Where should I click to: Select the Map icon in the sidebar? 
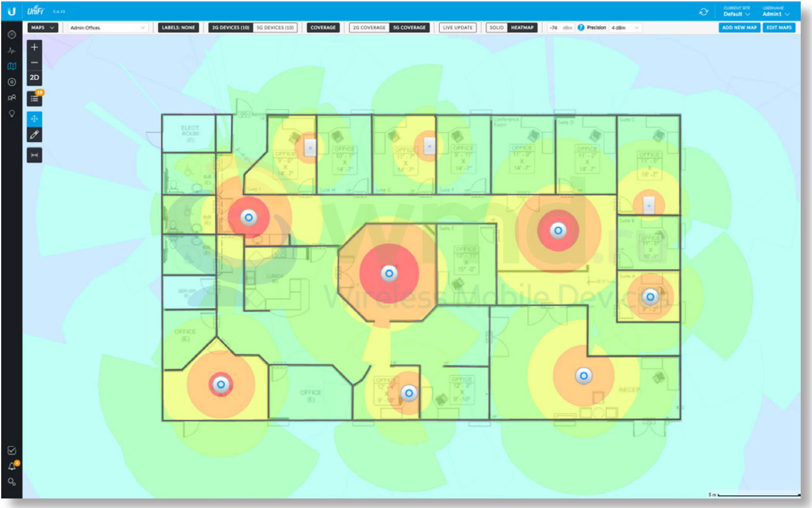(x=11, y=66)
